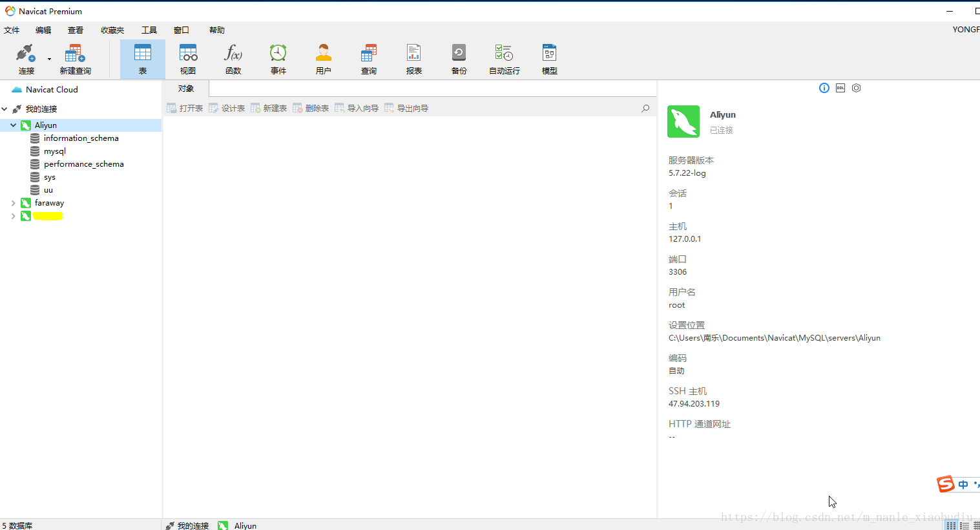Click Navicat Cloud in sidebar
The height and width of the screenshot is (530, 980).
point(52,90)
